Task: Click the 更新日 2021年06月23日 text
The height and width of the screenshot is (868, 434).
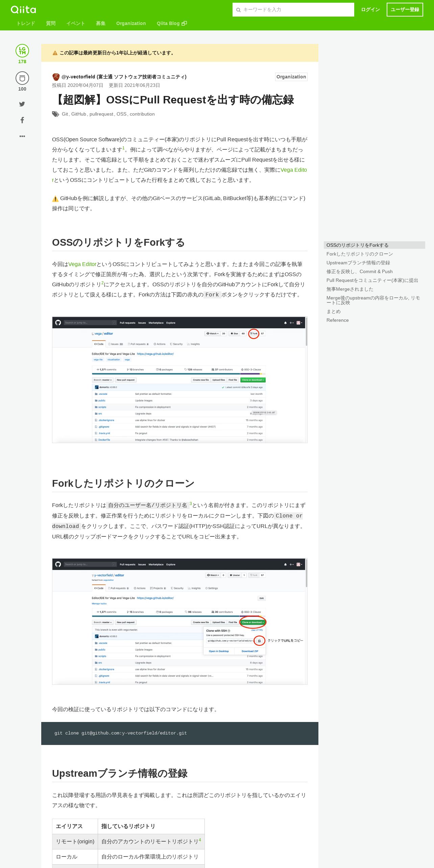Action: pyautogui.click(x=134, y=85)
